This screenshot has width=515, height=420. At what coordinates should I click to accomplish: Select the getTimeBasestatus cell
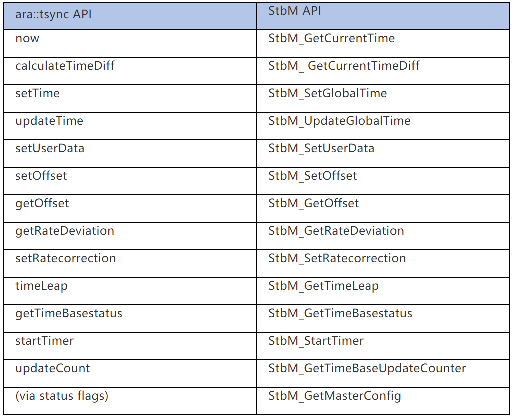click(69, 313)
